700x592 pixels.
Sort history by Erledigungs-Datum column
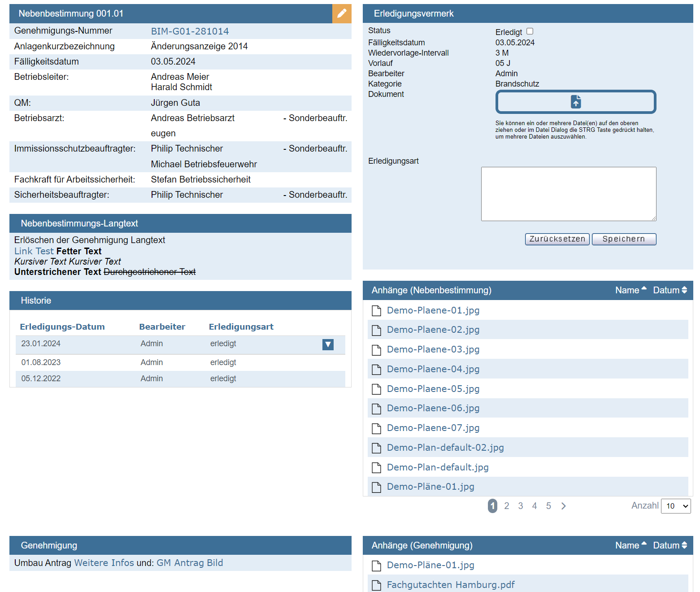pyautogui.click(x=62, y=327)
